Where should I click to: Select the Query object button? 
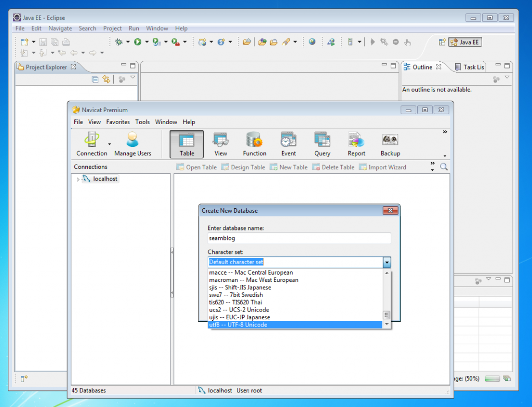(x=322, y=144)
